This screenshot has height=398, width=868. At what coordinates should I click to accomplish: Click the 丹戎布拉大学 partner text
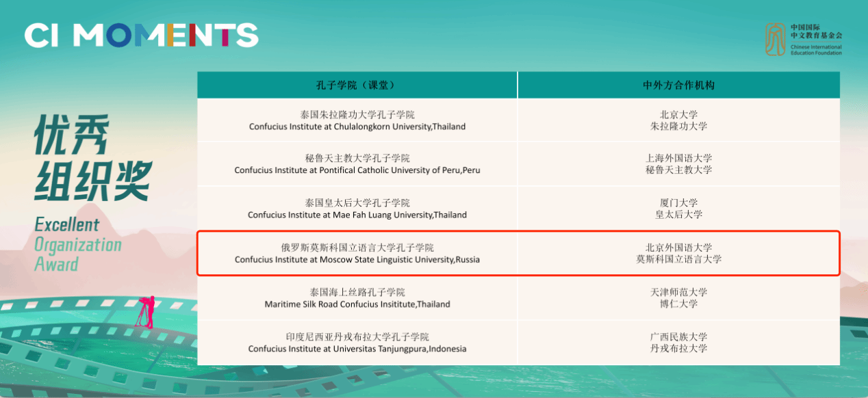point(678,349)
